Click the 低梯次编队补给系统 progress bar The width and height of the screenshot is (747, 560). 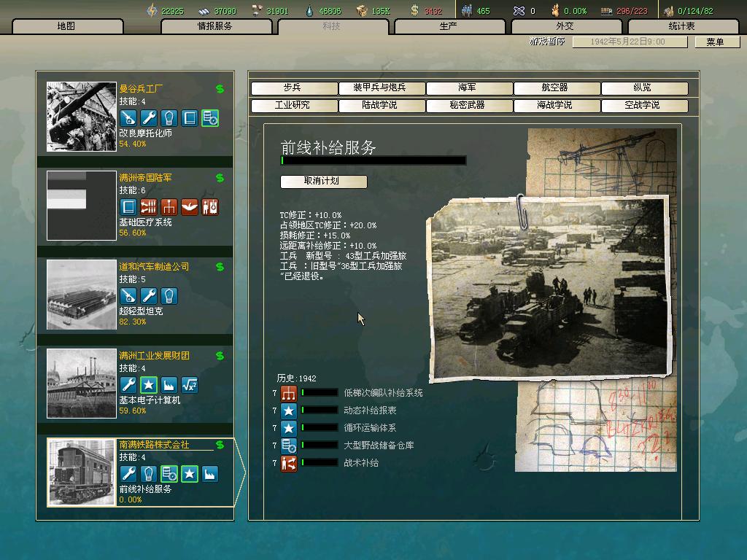(x=320, y=393)
